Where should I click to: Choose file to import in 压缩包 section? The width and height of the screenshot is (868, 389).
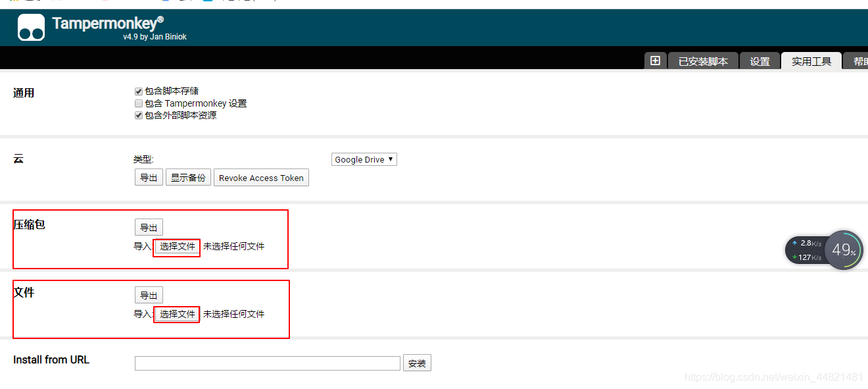(x=177, y=247)
